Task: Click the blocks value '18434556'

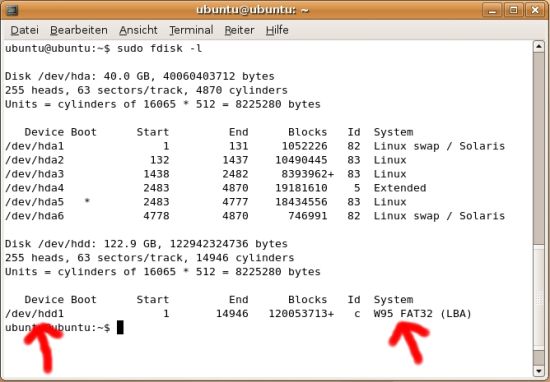Action: tap(301, 202)
